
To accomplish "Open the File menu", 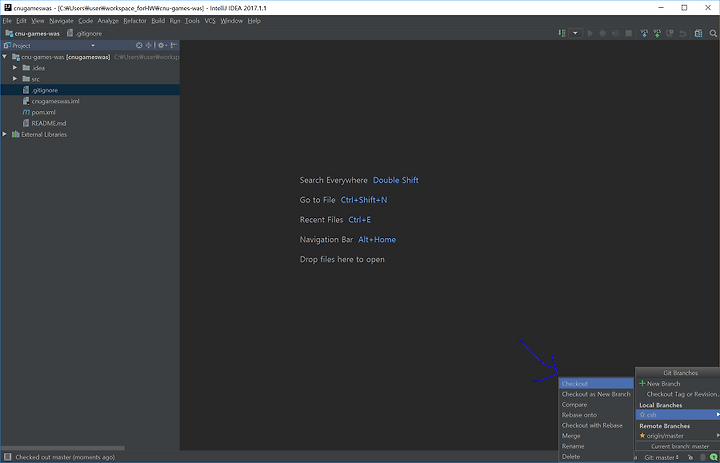I will click(7, 21).
